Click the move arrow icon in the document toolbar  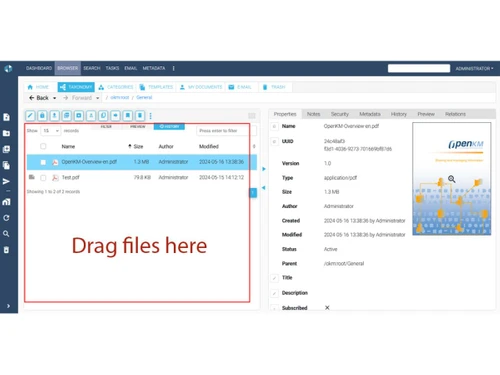click(x=115, y=116)
